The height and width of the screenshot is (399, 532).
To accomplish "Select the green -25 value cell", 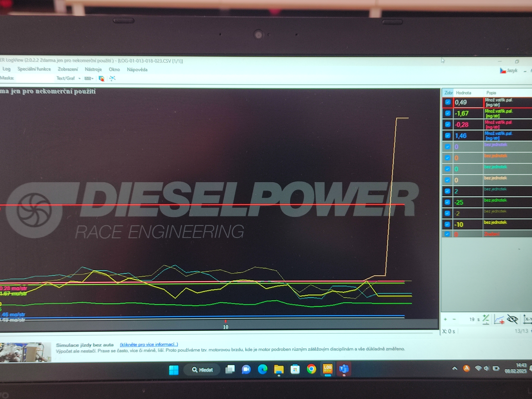I will (468, 202).
